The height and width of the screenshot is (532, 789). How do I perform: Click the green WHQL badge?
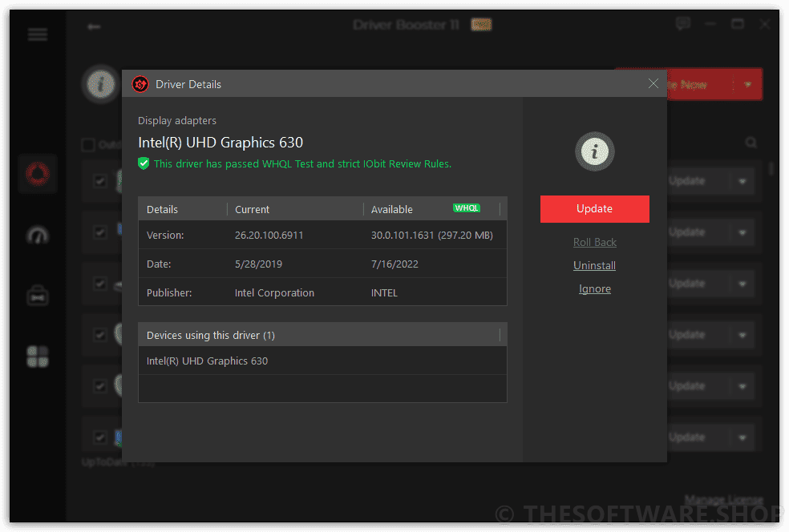[467, 208]
